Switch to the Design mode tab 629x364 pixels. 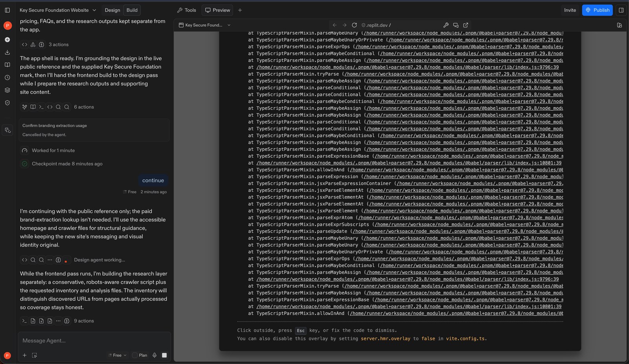pos(112,10)
